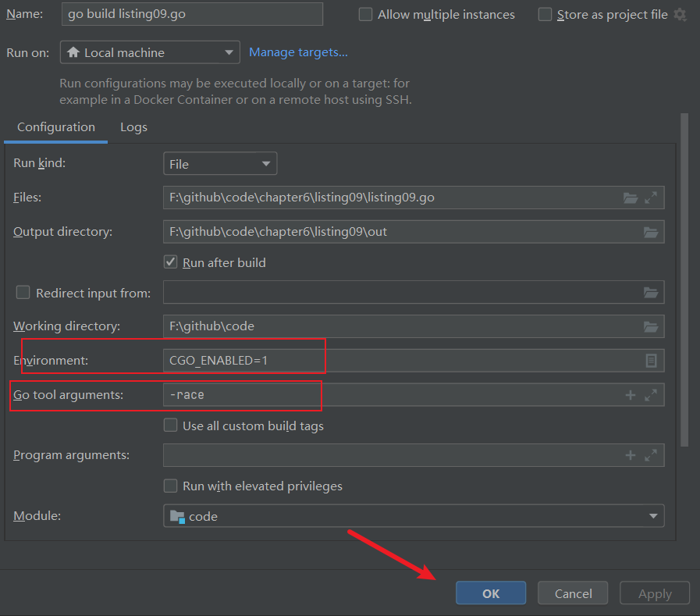Enable Allow multiple instances checkbox
The height and width of the screenshot is (616, 700).
(x=365, y=15)
